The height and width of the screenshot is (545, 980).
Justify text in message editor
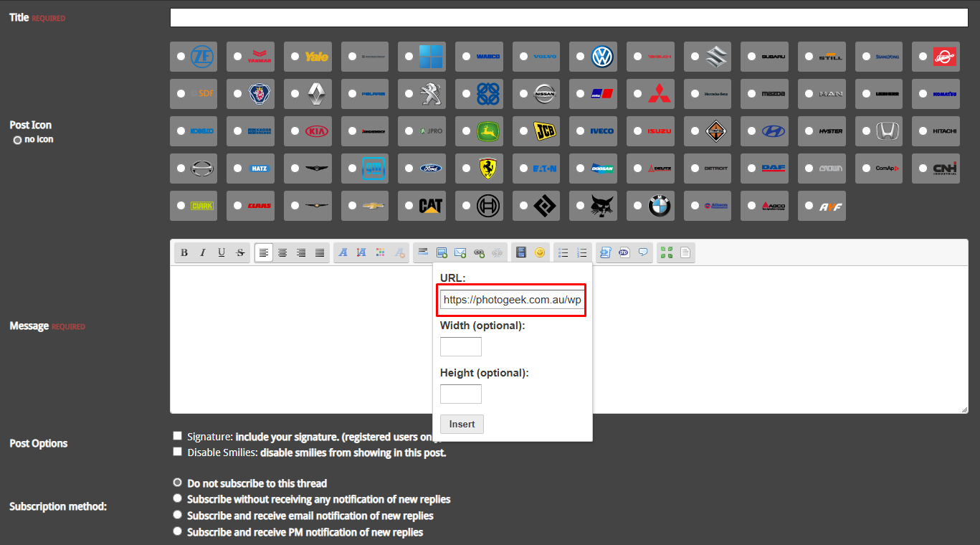point(320,252)
